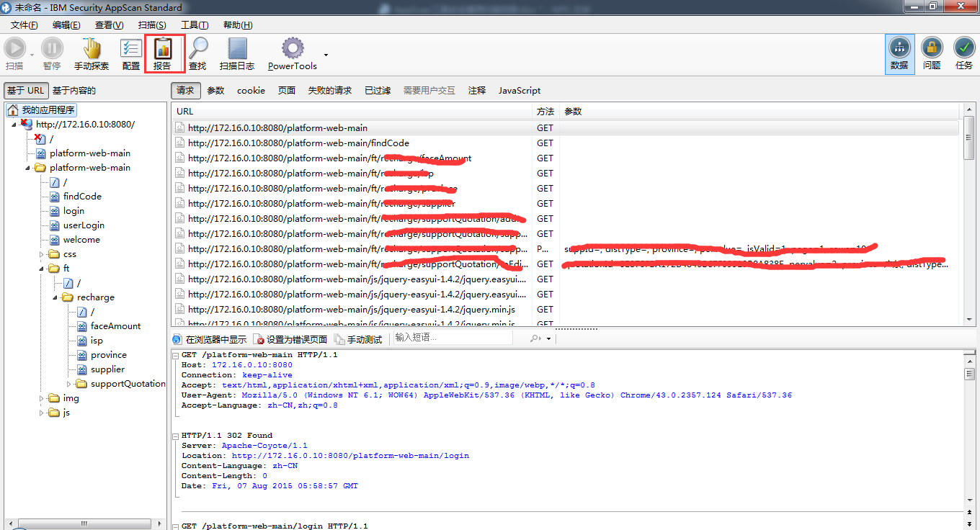Select platform-web-main/findCode URL row
Viewport: 980px width, 530px height.
tap(566, 143)
